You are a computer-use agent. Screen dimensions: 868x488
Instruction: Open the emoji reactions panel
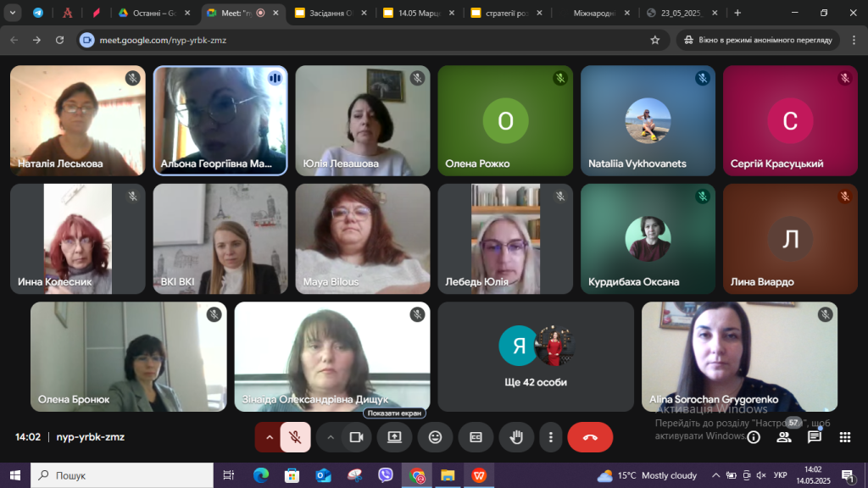tap(435, 437)
